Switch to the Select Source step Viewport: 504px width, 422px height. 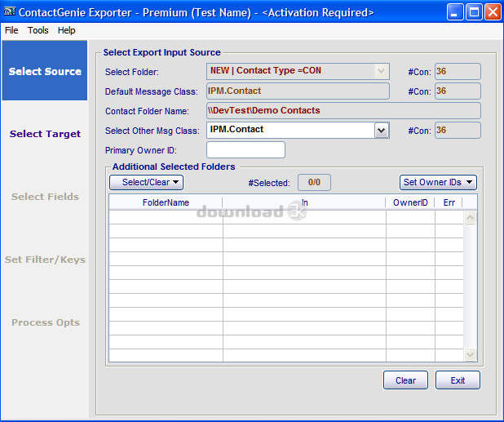[45, 71]
